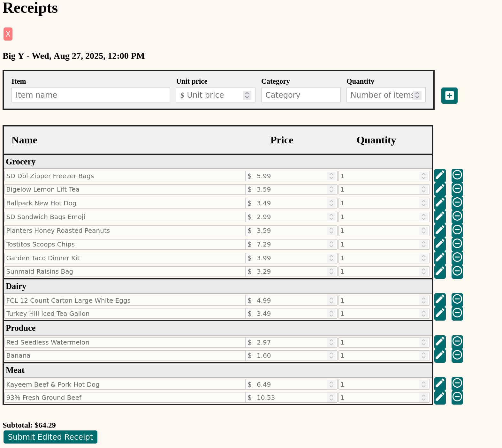Edit the Bigelow Lemon Lift Tea row
502x448 pixels.
coord(440,189)
